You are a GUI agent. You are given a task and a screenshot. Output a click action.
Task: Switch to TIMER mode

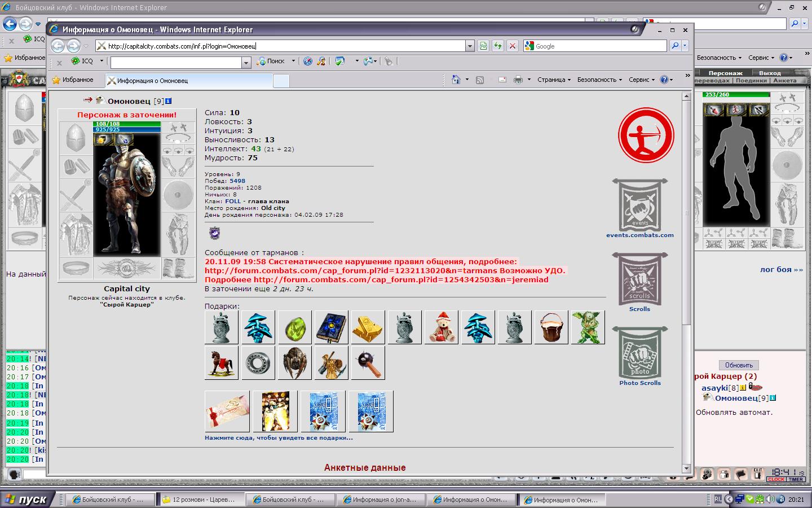pos(796,479)
